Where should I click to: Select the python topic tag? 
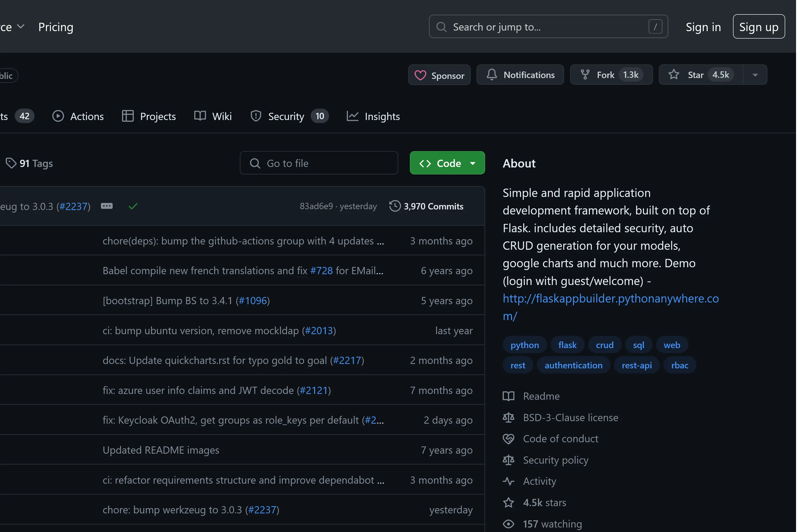[x=524, y=345]
